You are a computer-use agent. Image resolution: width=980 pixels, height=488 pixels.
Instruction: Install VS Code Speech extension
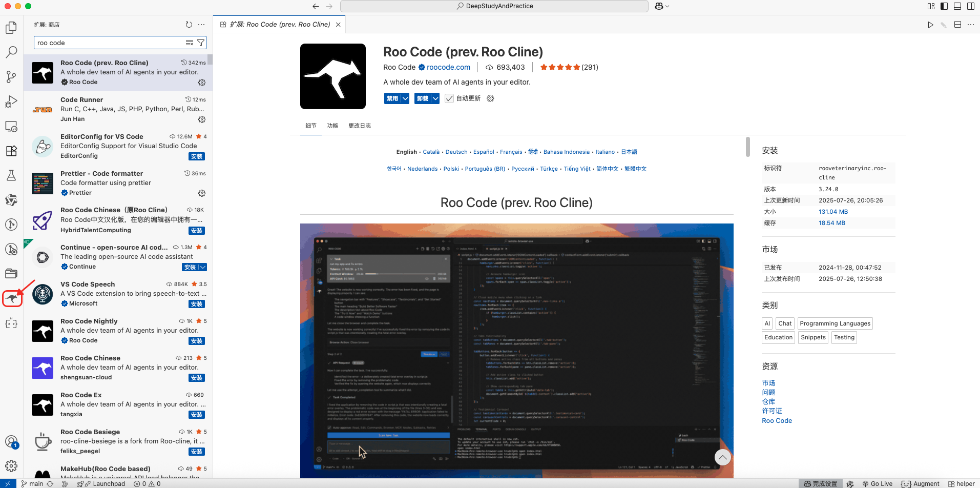click(197, 304)
